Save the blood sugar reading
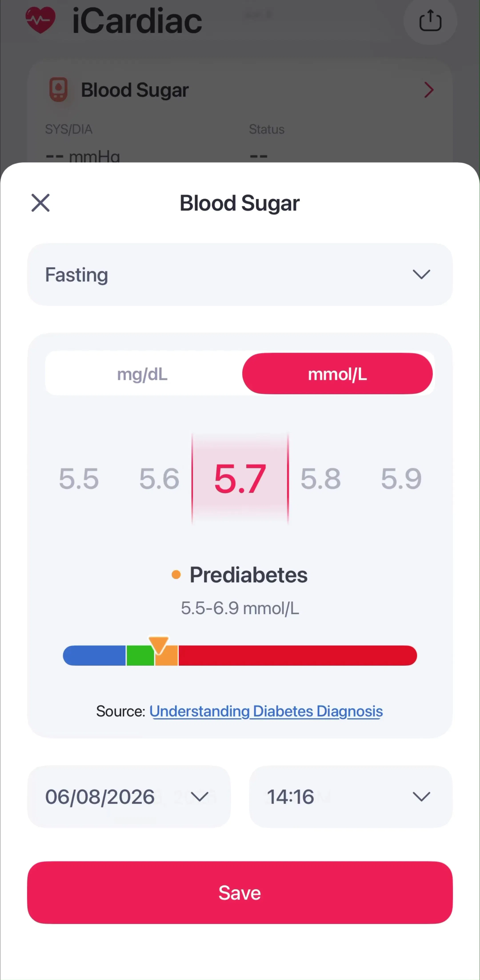The width and height of the screenshot is (480, 980). (x=240, y=893)
